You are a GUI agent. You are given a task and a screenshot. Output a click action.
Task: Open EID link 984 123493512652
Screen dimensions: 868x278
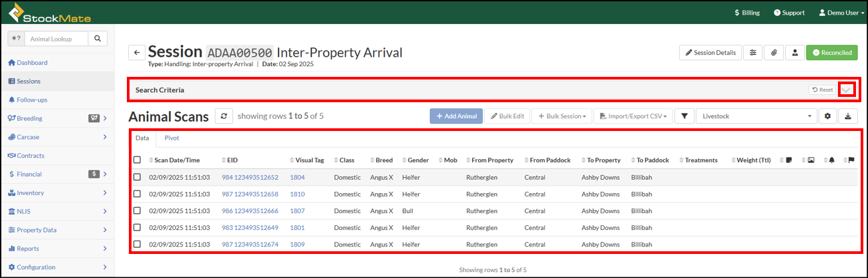[250, 178]
